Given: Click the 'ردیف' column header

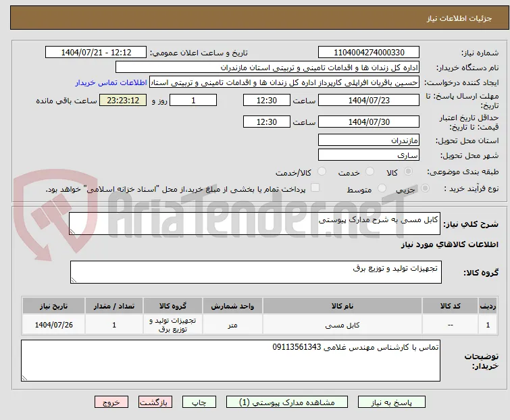Looking at the screenshot, I should pyautogui.click(x=488, y=306).
